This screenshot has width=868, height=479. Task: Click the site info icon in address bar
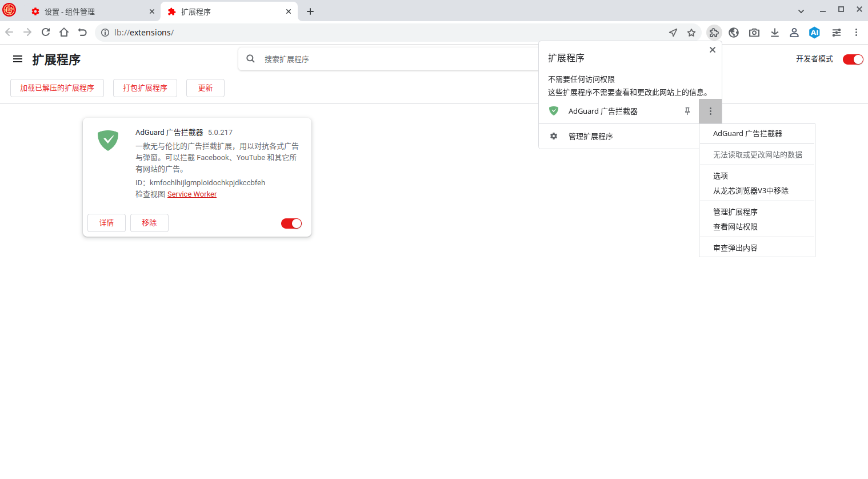(x=105, y=33)
